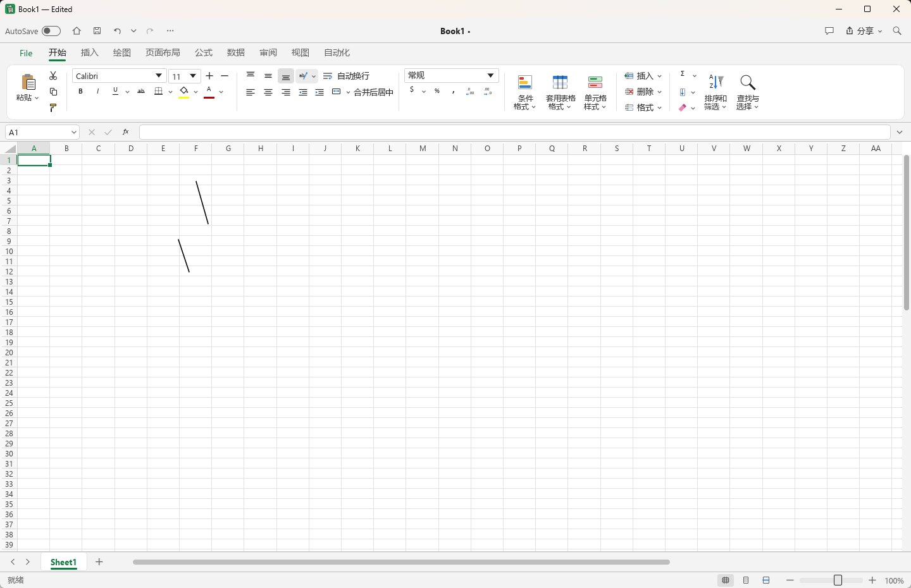The width and height of the screenshot is (911, 588).
Task: Click the zoom slider handle
Action: pos(838,580)
